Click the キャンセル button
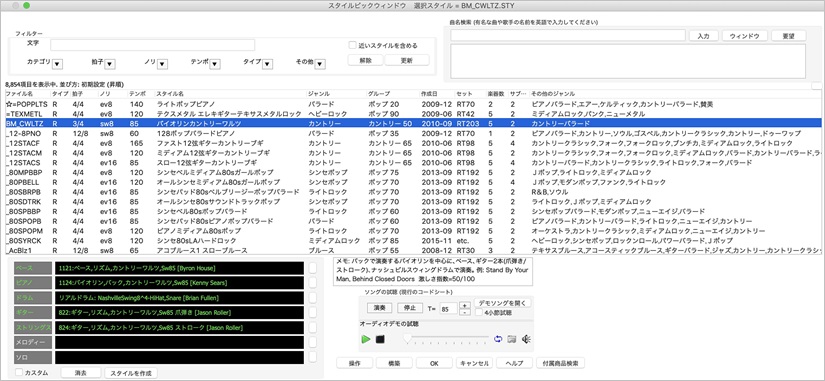 (474, 363)
